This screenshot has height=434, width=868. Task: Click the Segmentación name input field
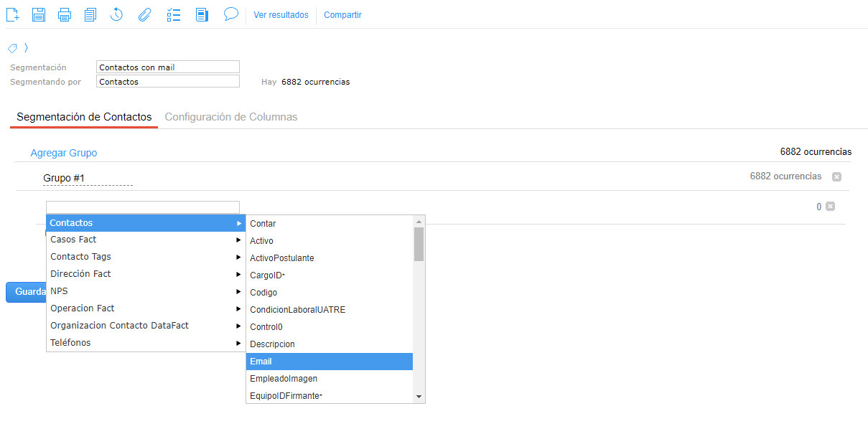point(167,67)
